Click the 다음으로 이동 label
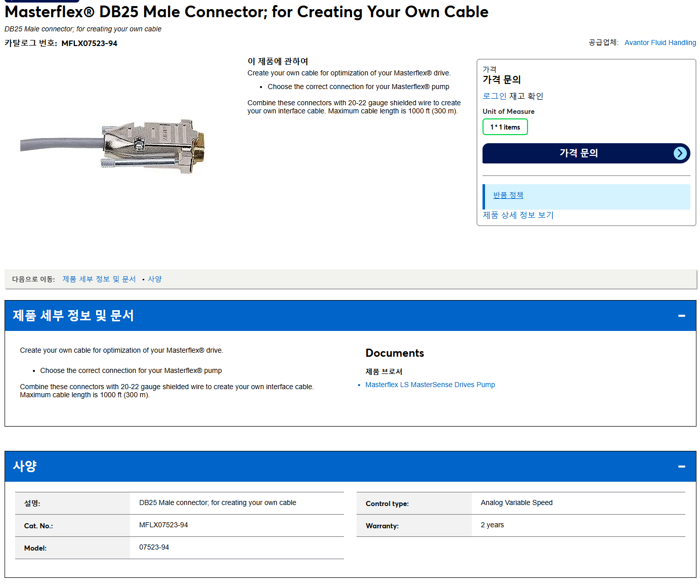 [x=33, y=279]
